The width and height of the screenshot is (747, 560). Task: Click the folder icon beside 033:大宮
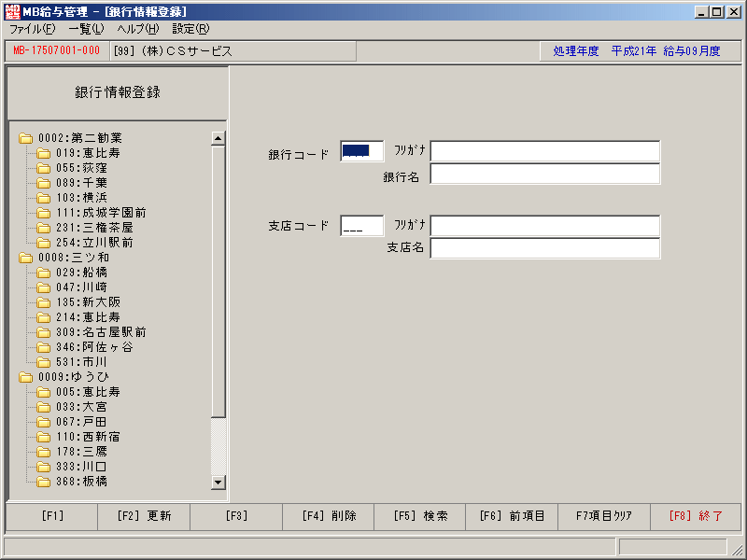click(43, 407)
